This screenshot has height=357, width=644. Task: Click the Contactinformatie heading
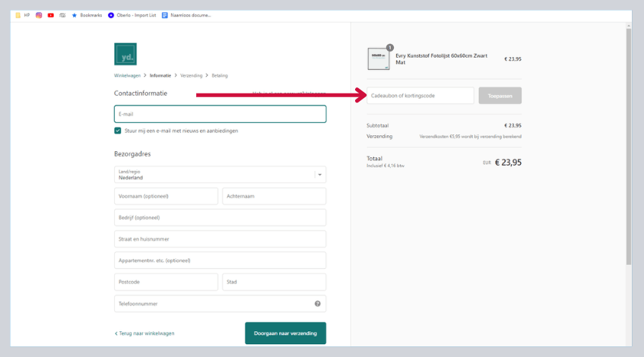[141, 93]
